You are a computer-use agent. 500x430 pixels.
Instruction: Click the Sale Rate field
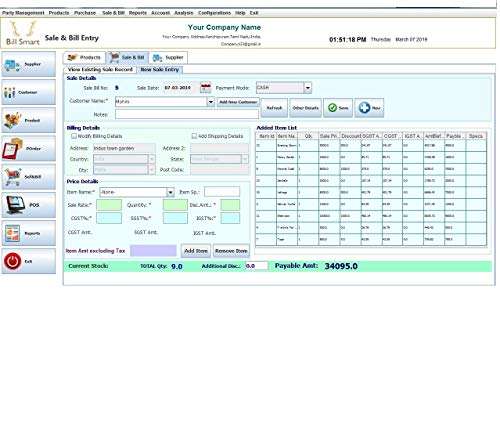pos(109,205)
